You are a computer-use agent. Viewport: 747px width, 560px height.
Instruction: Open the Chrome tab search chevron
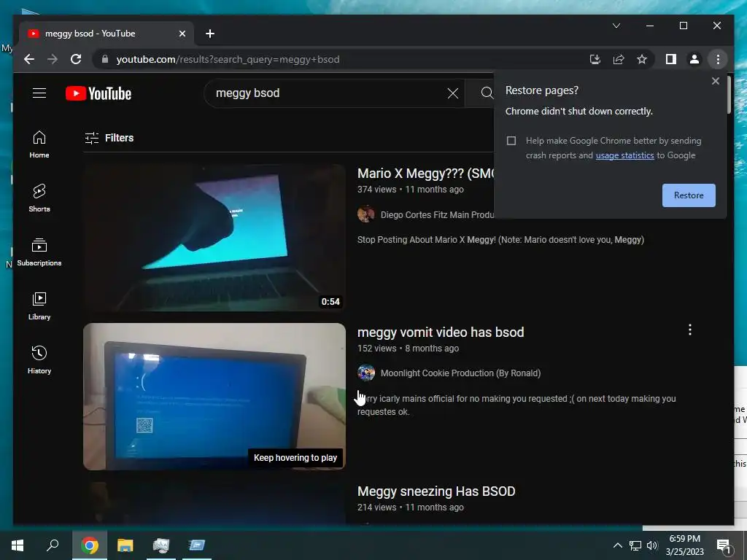click(616, 26)
